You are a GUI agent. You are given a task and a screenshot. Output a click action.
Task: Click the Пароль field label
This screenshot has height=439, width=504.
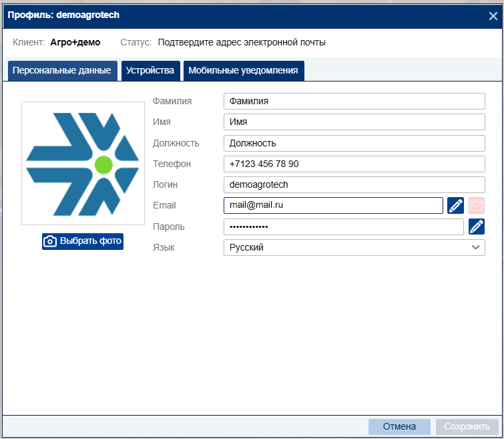point(169,227)
